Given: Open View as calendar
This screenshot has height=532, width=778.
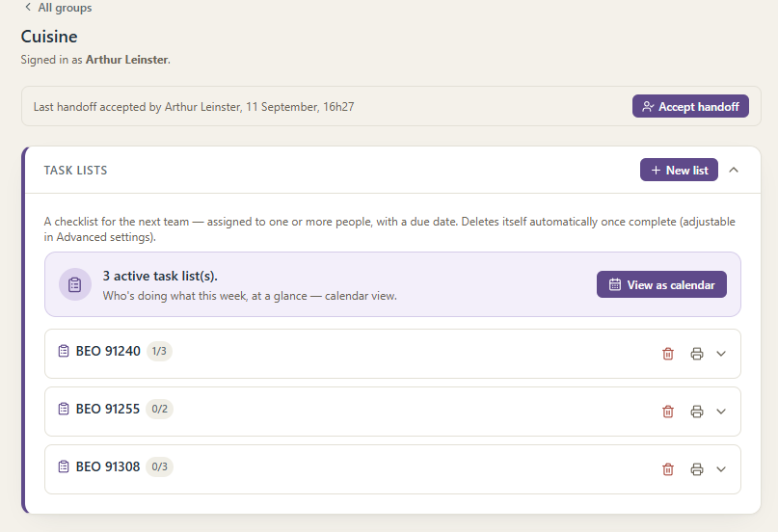Looking at the screenshot, I should [x=661, y=284].
